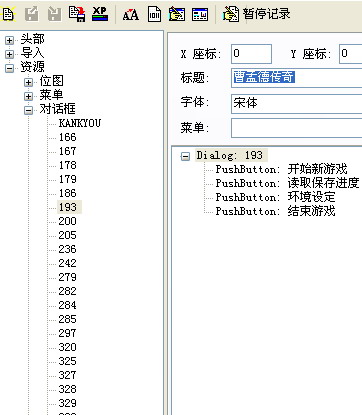Click the save-as floppy with red arrow icon
The height and width of the screenshot is (415, 362).
click(x=77, y=14)
